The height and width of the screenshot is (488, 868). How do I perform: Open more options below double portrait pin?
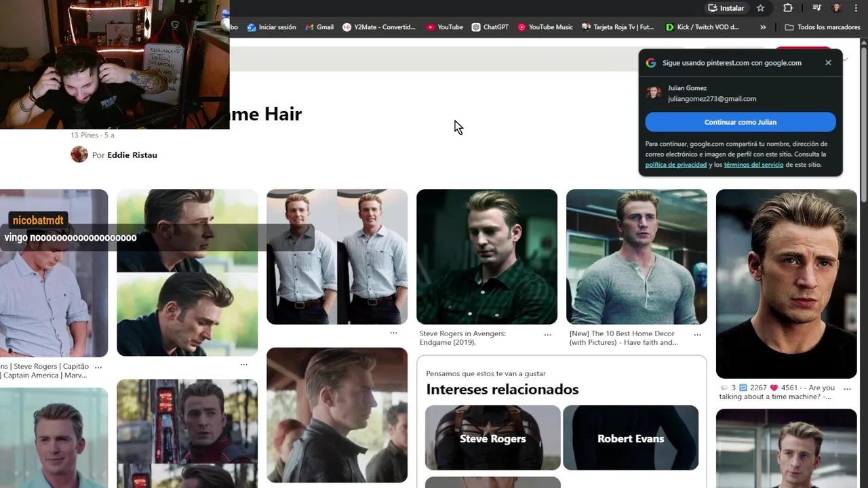393,333
